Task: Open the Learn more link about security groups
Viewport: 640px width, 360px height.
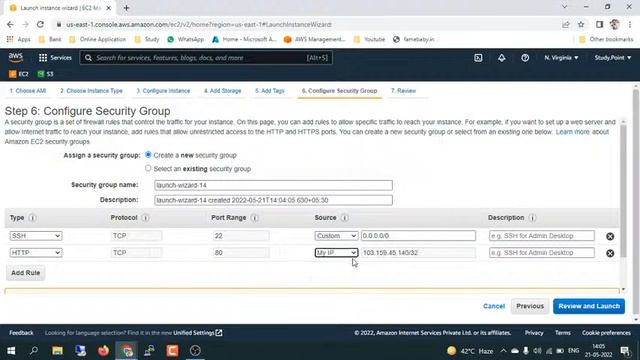Action: tap(573, 132)
